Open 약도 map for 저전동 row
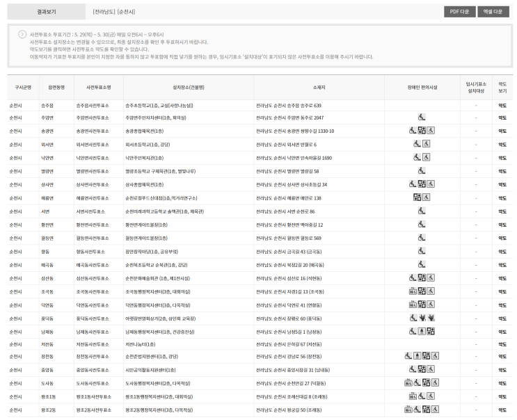Image resolution: width=517 pixels, height=420 pixels. pos(502,345)
